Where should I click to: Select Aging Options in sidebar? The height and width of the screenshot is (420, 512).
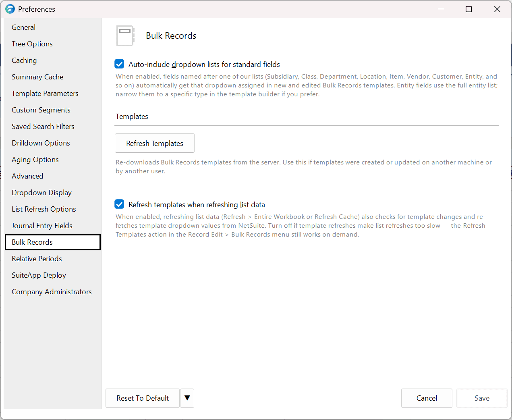pos(52,160)
